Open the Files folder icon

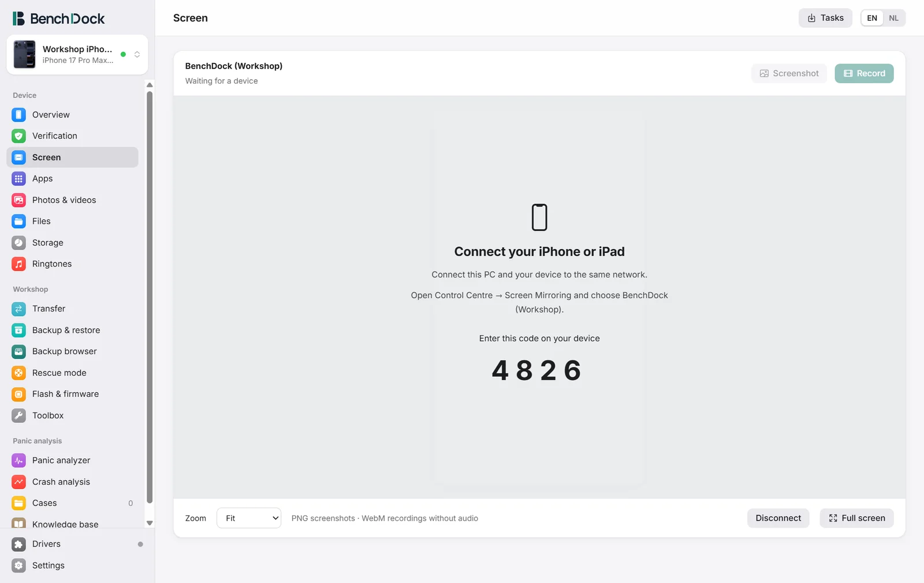click(19, 221)
